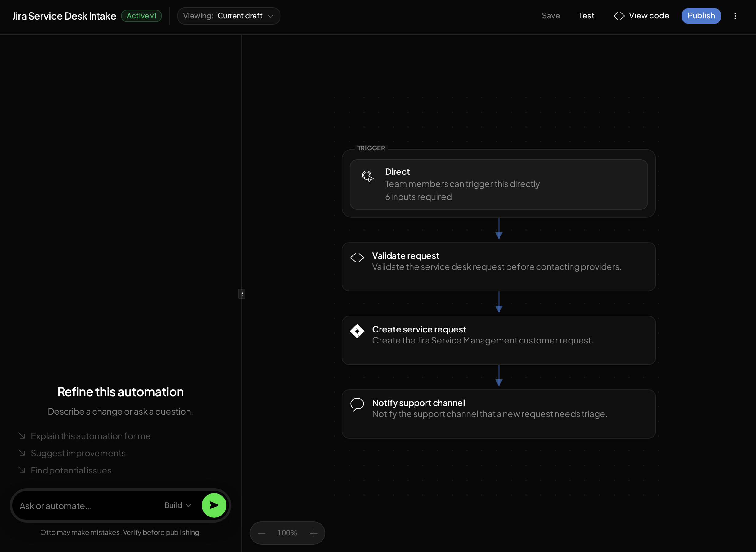
Task: Click the Validate request code brackets icon
Action: pos(357,258)
